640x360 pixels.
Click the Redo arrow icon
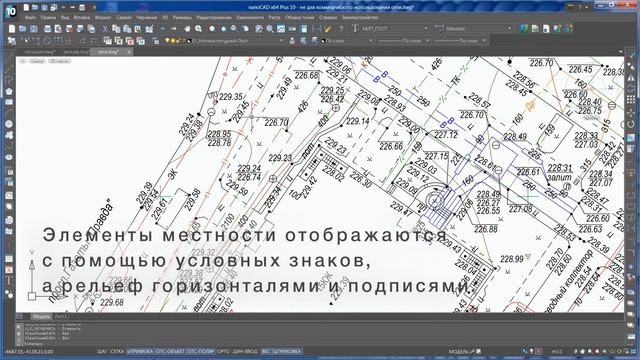coord(173,29)
